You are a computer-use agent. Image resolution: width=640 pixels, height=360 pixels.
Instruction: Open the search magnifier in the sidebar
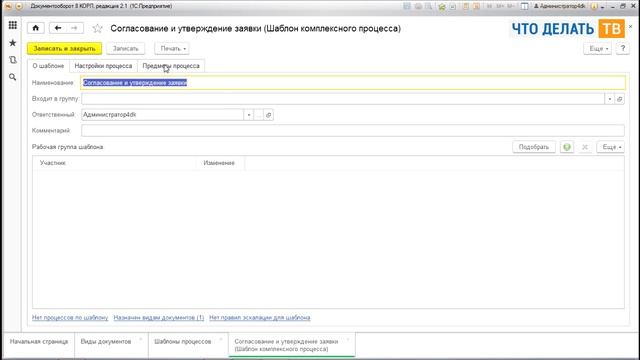[x=13, y=77]
